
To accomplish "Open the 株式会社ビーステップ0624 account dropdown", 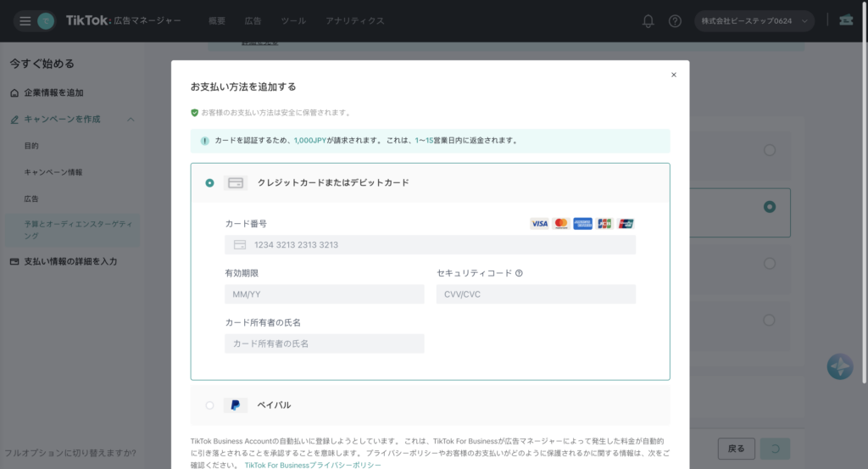I will click(754, 21).
